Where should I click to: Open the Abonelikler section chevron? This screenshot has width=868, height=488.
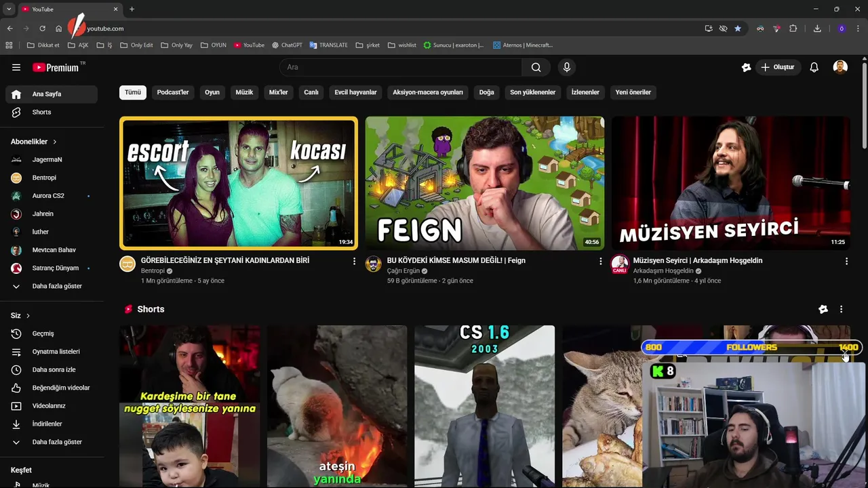point(54,142)
